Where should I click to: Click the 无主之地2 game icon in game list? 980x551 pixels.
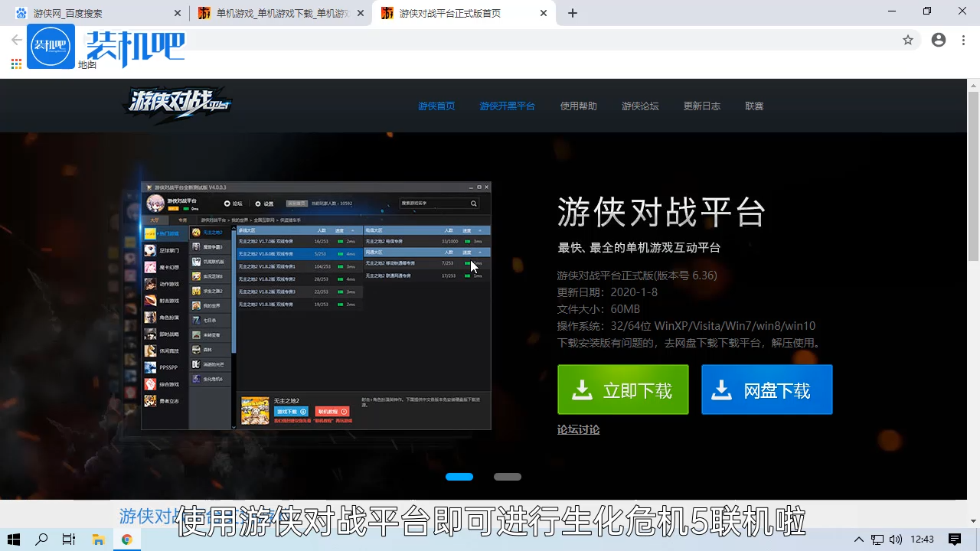195,233
